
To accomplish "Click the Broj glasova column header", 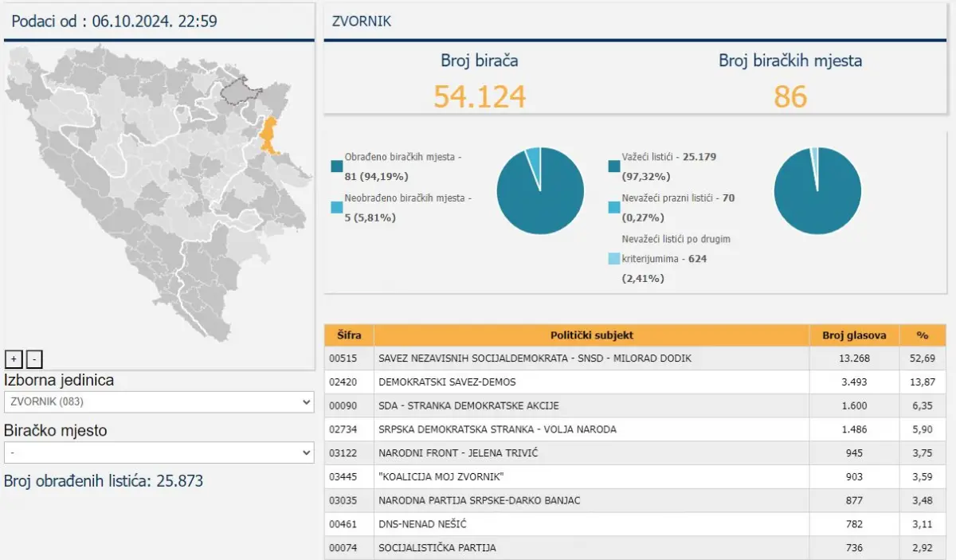I will [x=855, y=335].
